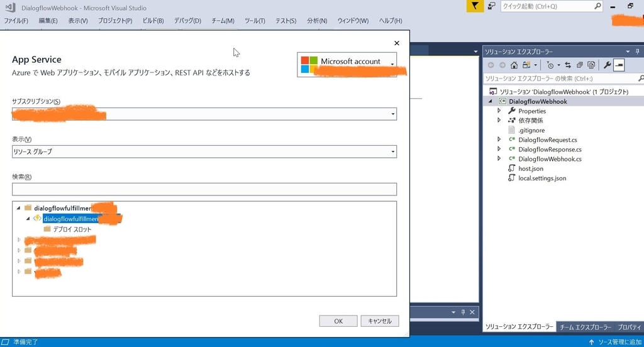Expand the 依存関係 dependencies node
The width and height of the screenshot is (644, 347).
pos(499,120)
